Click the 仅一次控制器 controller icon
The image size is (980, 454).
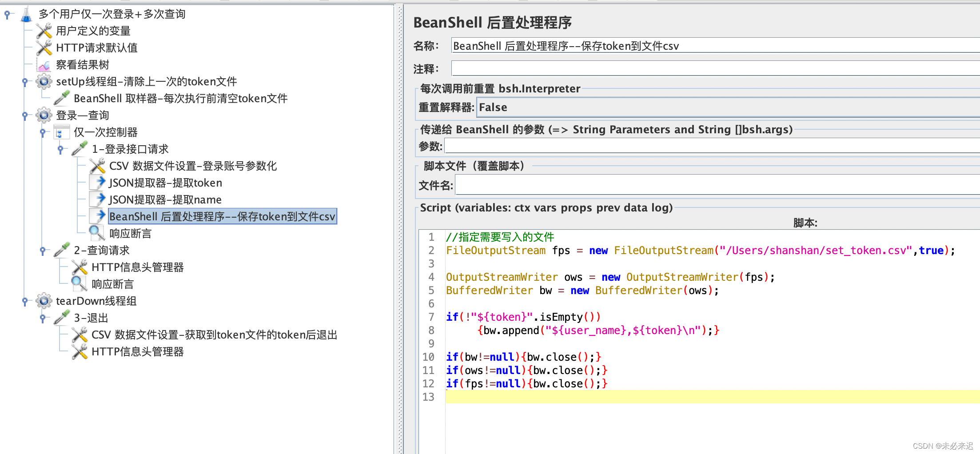61,132
